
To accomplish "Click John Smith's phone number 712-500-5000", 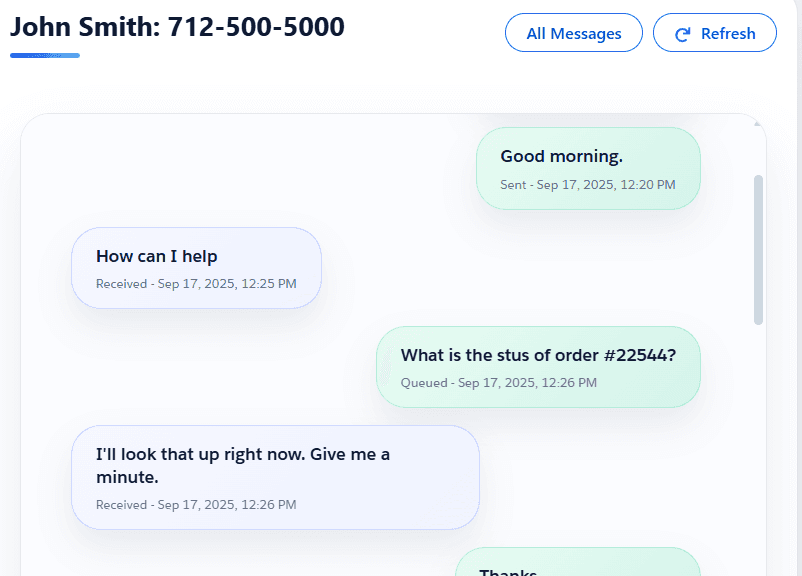I will point(255,27).
